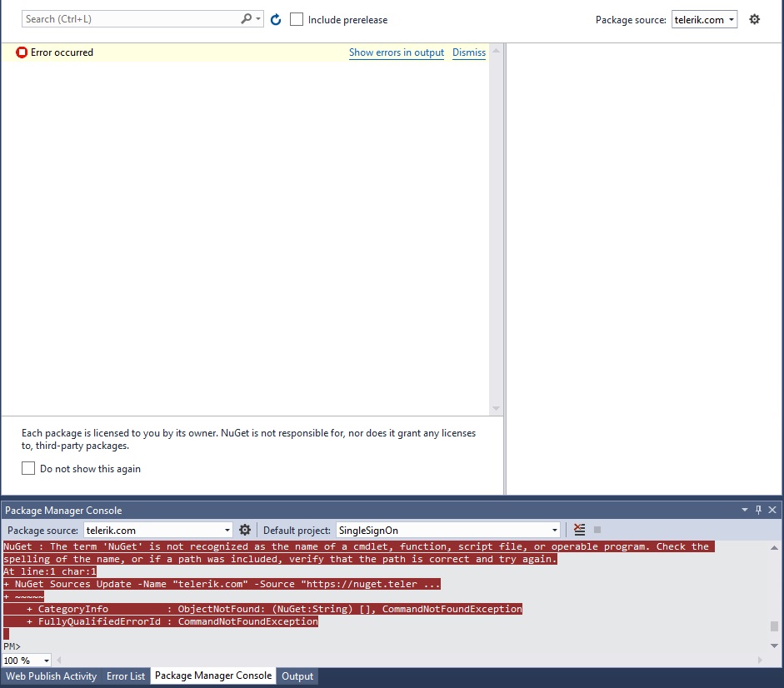This screenshot has width=784, height=688.
Task: Close the Package Manager Console panel
Action: pos(772,510)
